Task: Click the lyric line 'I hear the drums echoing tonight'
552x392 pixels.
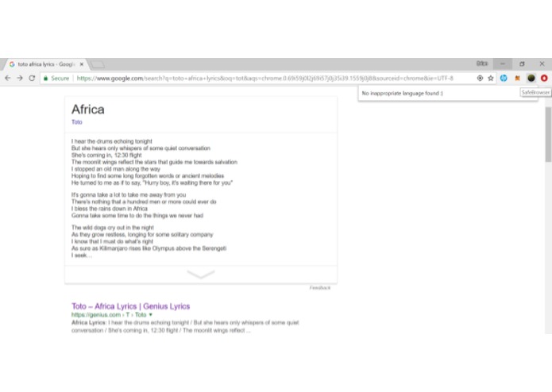Action: [x=112, y=141]
